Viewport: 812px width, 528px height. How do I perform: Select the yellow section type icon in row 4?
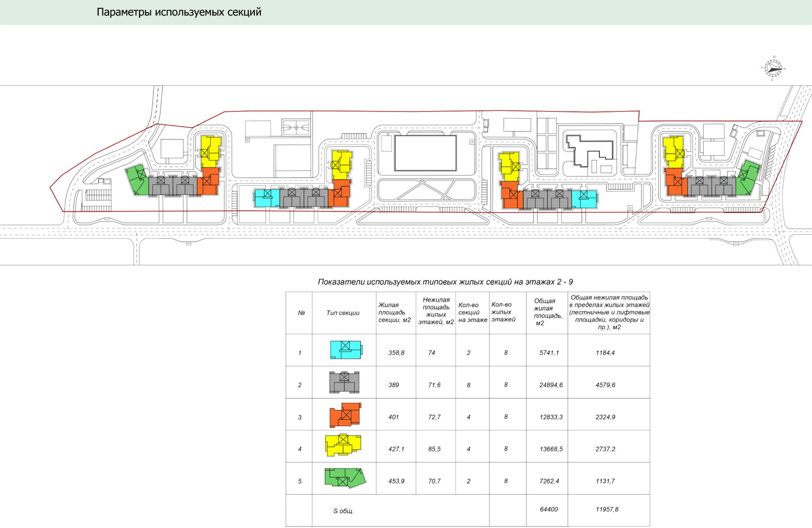coord(343,445)
